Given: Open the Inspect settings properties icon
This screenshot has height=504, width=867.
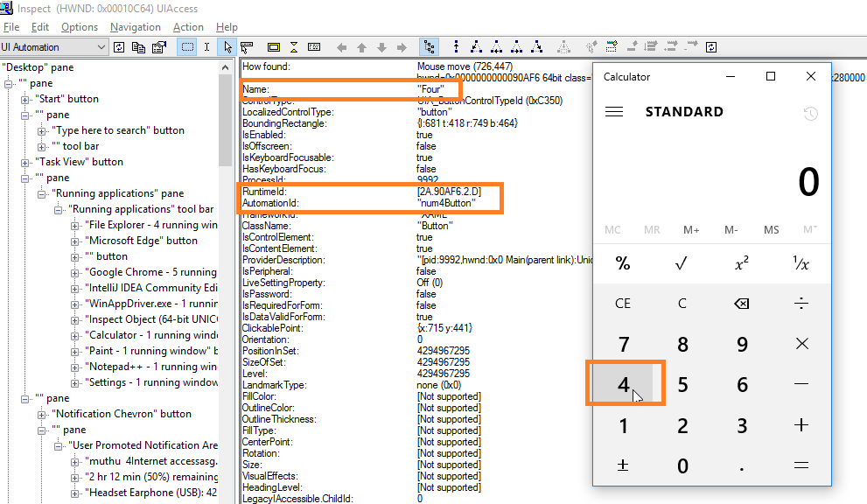Looking at the screenshot, I should coord(157,46).
